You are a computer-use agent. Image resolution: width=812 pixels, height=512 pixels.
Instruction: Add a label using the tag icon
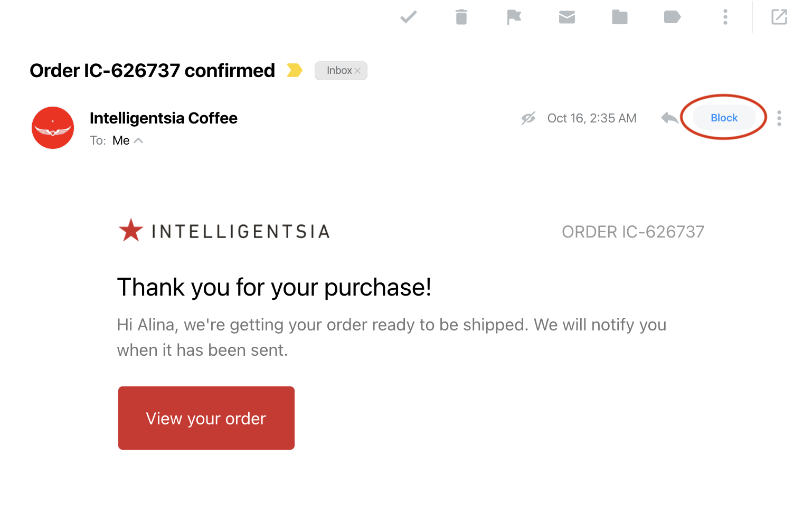point(672,17)
